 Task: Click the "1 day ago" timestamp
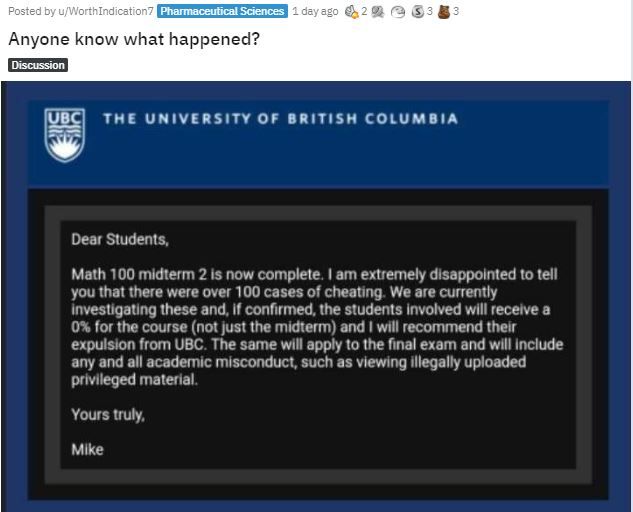[x=314, y=12]
